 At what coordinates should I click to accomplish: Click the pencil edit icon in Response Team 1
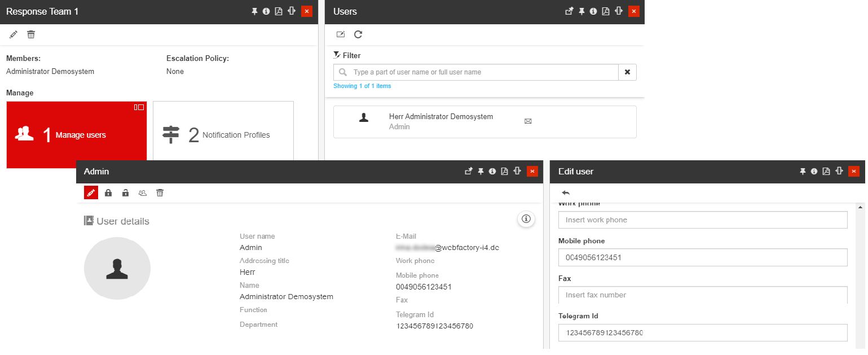[x=14, y=35]
